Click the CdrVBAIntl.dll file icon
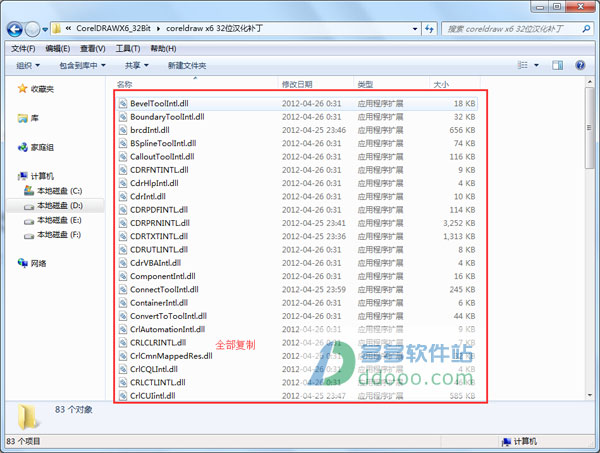The width and height of the screenshot is (600, 453). [x=123, y=263]
